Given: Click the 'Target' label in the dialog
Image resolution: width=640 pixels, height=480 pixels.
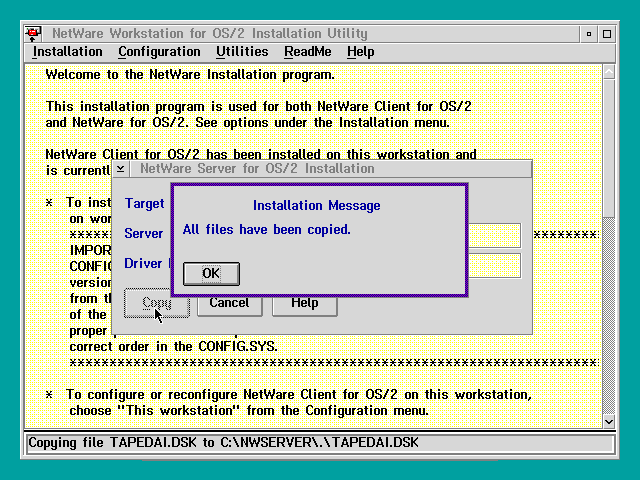Looking at the screenshot, I should pyautogui.click(x=144, y=203).
